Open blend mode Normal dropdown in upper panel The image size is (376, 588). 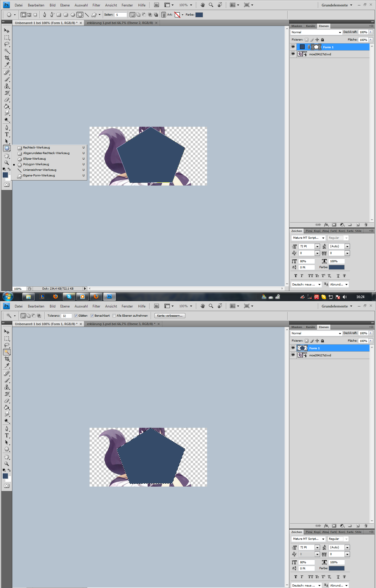(x=316, y=32)
